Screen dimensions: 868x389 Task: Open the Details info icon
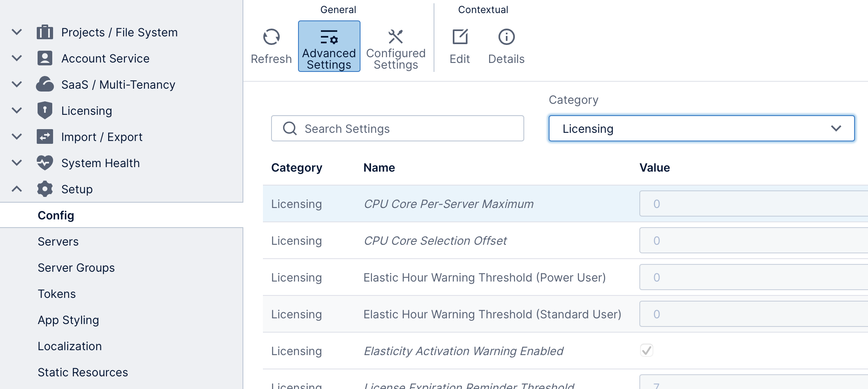506,37
